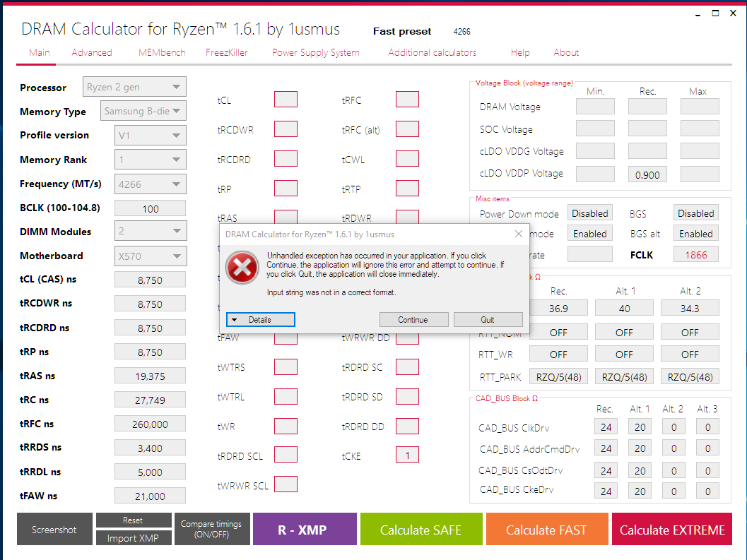
Task: Click the tRDRD DD result box
Action: pyautogui.click(x=407, y=427)
